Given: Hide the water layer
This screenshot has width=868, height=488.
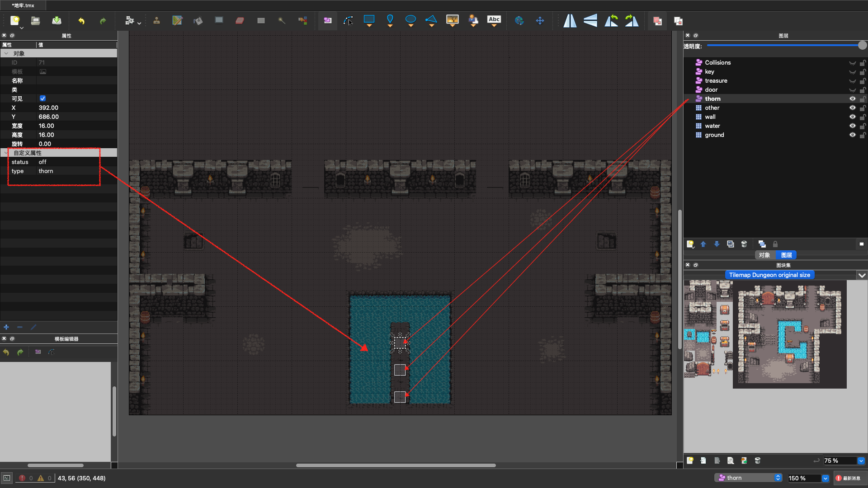Looking at the screenshot, I should coord(852,126).
